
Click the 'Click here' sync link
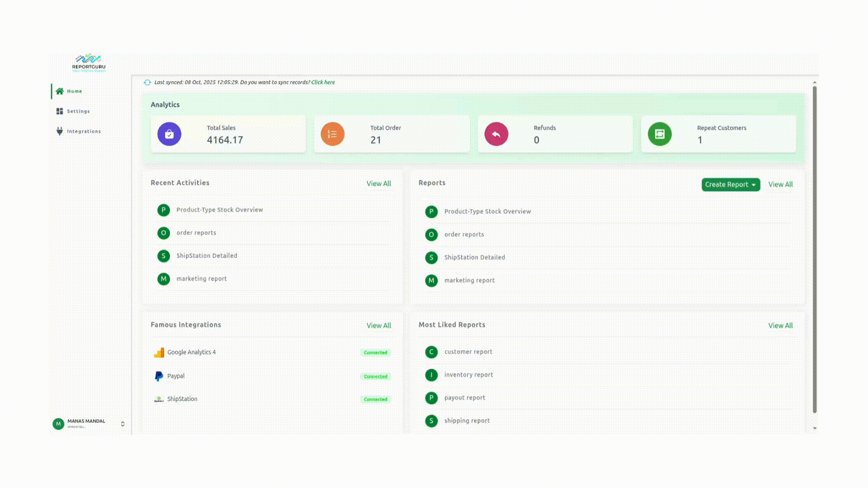(x=323, y=82)
